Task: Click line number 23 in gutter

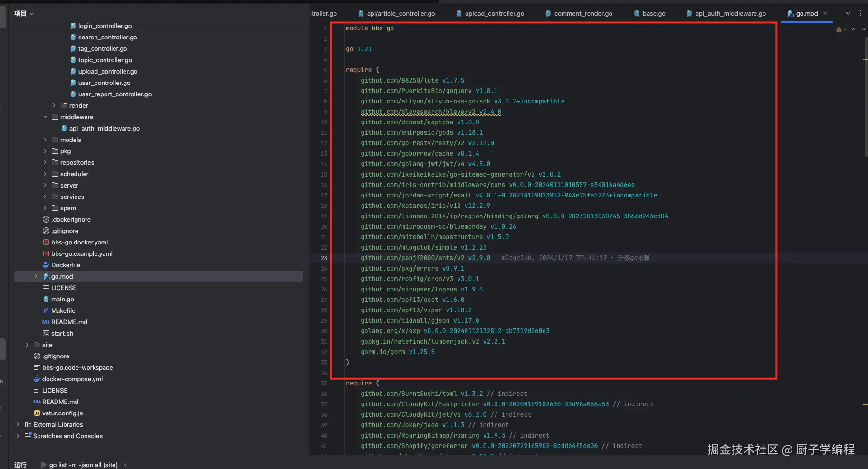Action: [x=324, y=258]
